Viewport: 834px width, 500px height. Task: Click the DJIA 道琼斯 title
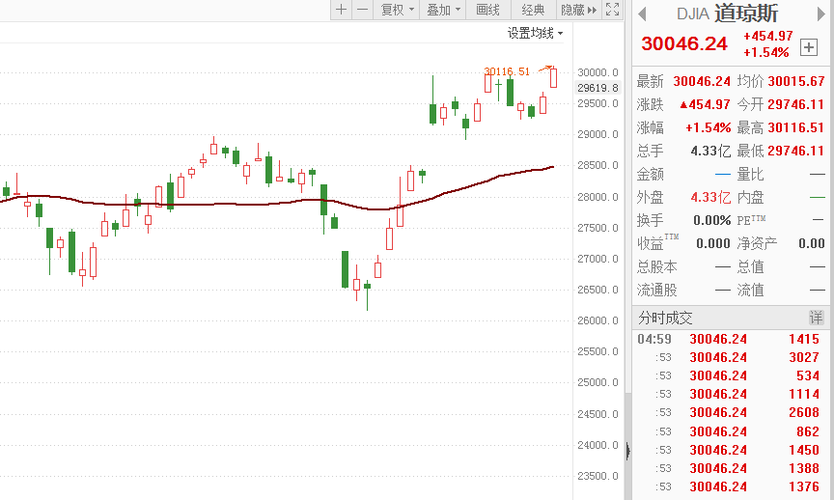727,14
